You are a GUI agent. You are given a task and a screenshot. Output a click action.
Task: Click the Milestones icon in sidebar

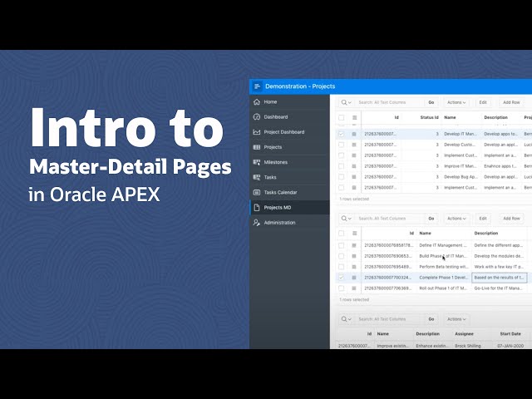257,162
